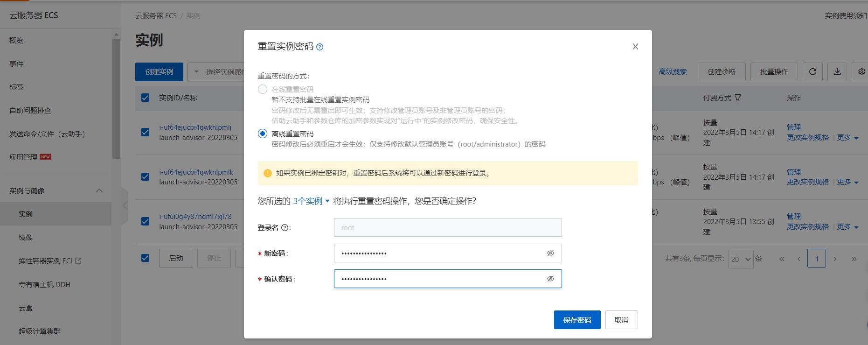The width and height of the screenshot is (868, 345).
Task: Open 专有宿主机 DDH in the sidebar
Action: click(44, 284)
